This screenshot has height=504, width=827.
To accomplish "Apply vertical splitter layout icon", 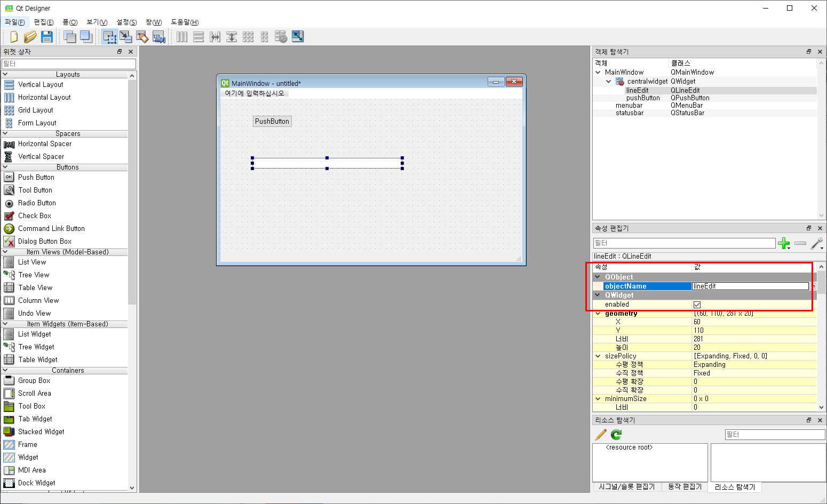I will (x=232, y=37).
